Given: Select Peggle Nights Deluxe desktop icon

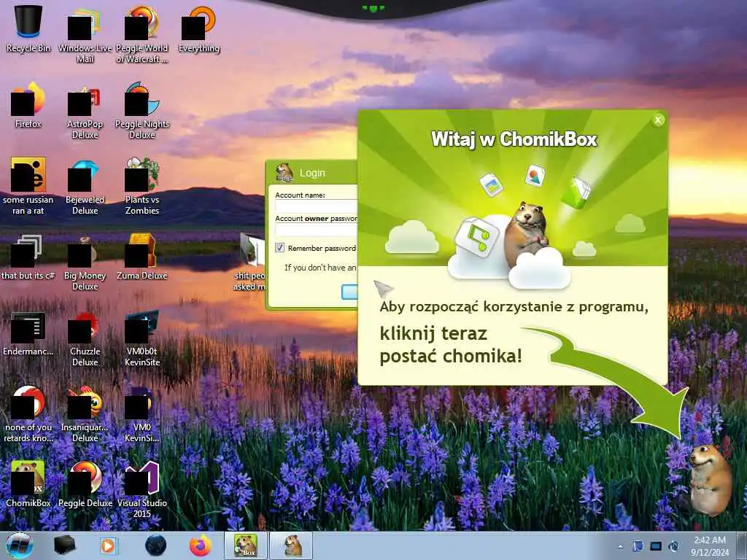Looking at the screenshot, I should click(x=142, y=111).
